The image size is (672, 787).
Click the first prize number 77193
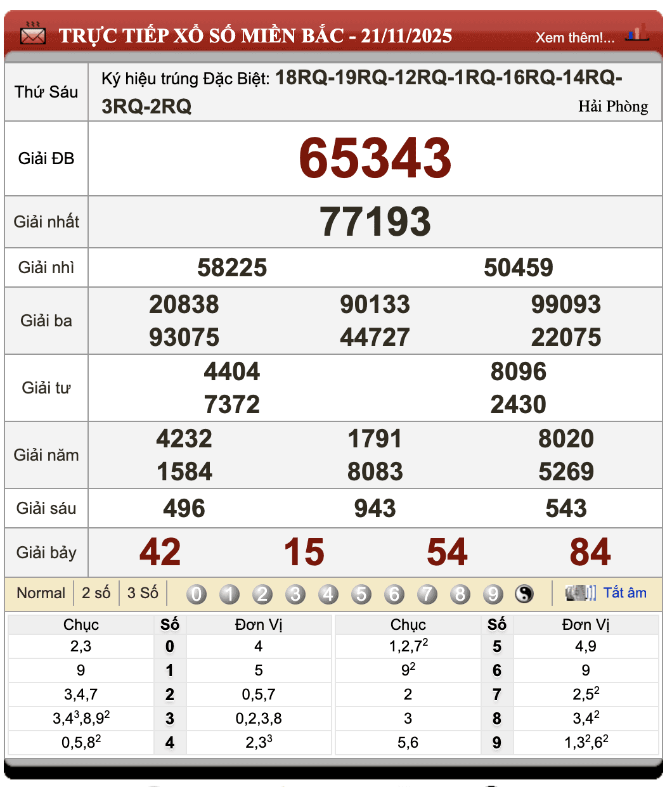pos(375,222)
